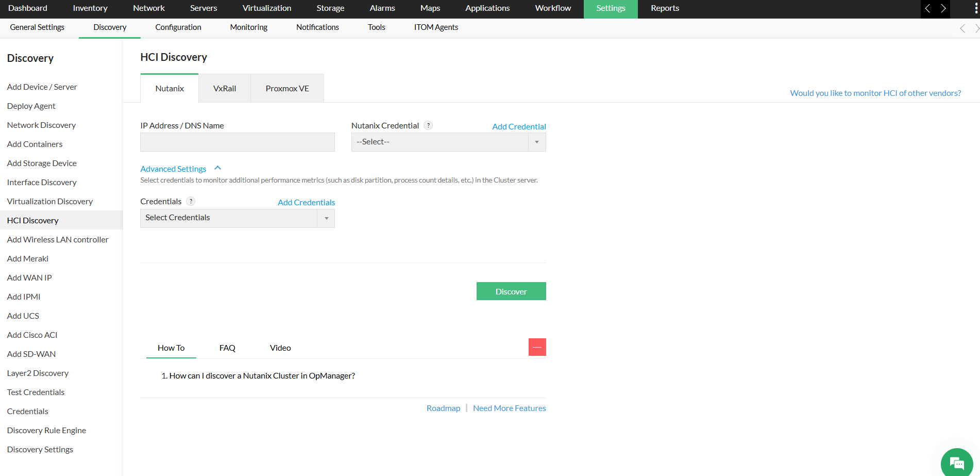Open the Nutanix Credential help tooltip
Screen dimensions: 980x476
(428, 125)
